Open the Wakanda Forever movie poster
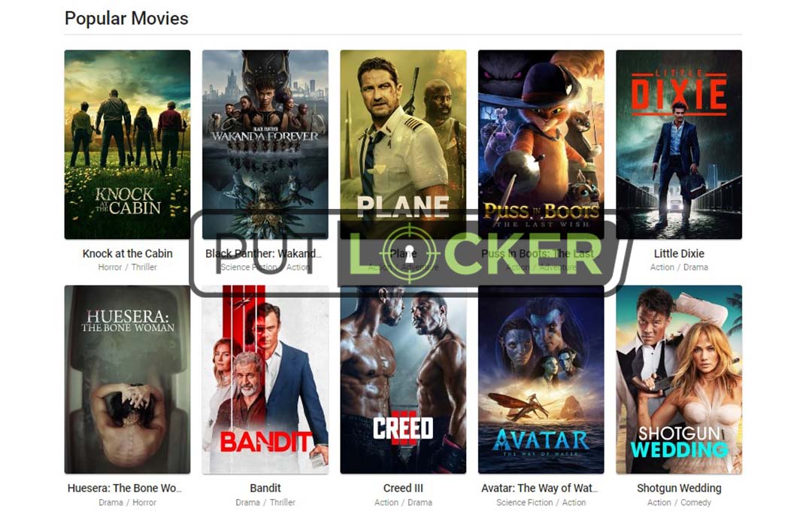812x511 pixels. pos(265,144)
